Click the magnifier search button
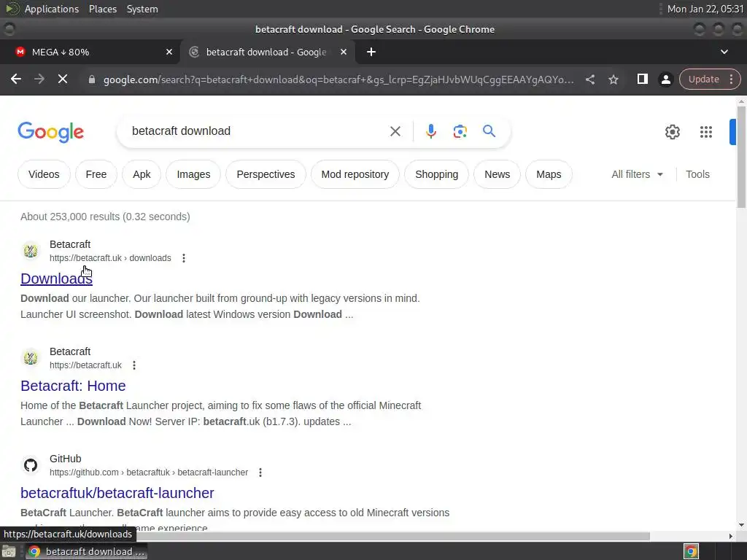Image resolution: width=747 pixels, height=560 pixels. [x=489, y=131]
